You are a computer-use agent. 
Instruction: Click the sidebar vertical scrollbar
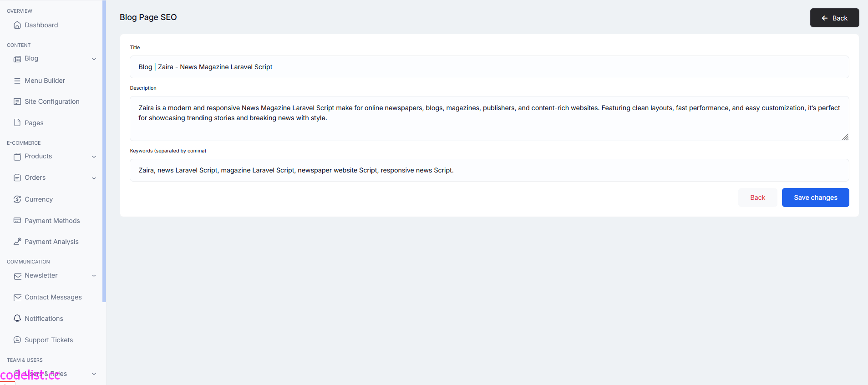click(x=104, y=151)
